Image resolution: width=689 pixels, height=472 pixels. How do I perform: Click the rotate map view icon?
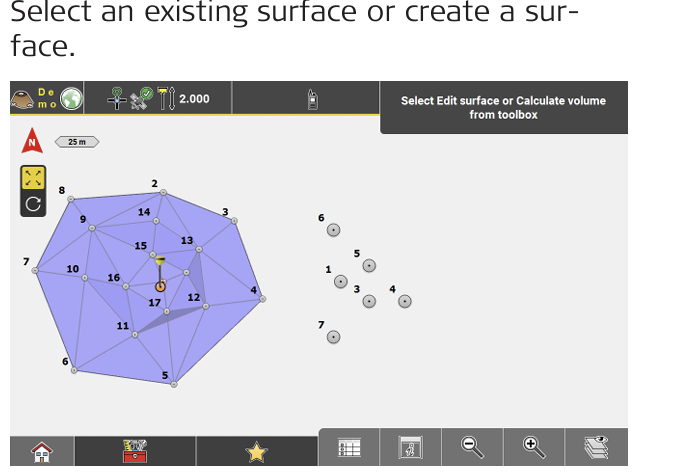(x=34, y=204)
